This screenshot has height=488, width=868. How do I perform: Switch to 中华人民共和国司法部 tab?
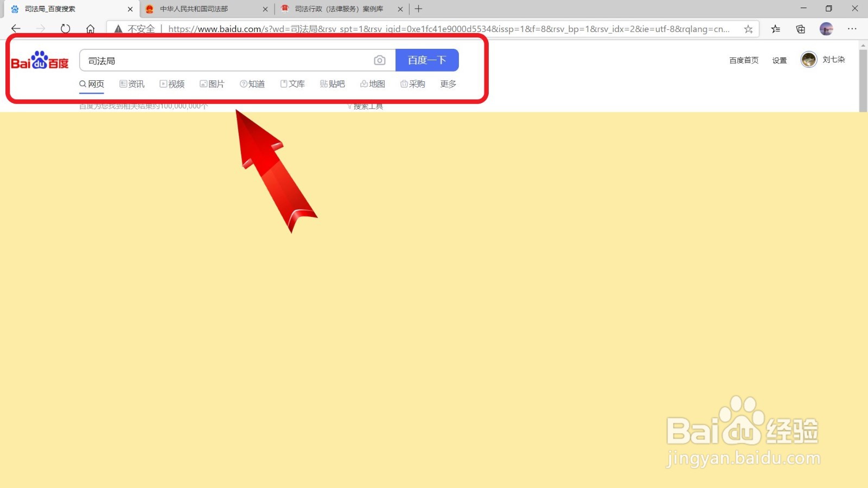click(x=207, y=9)
